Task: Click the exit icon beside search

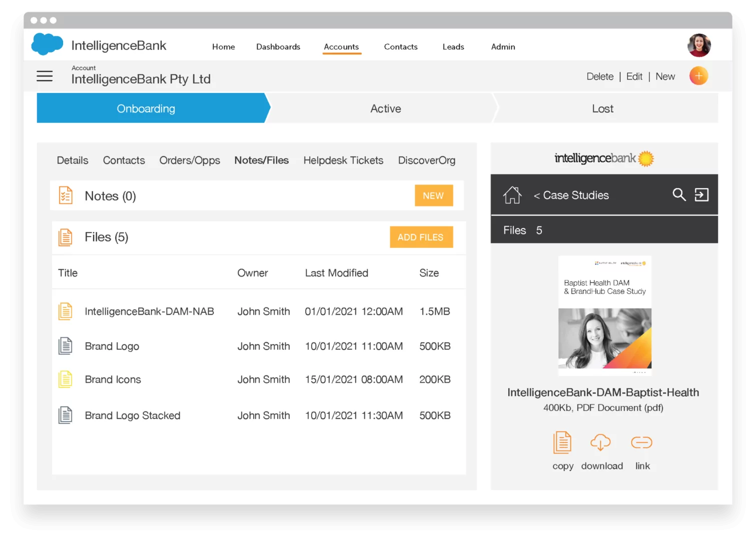Action: [x=701, y=194]
